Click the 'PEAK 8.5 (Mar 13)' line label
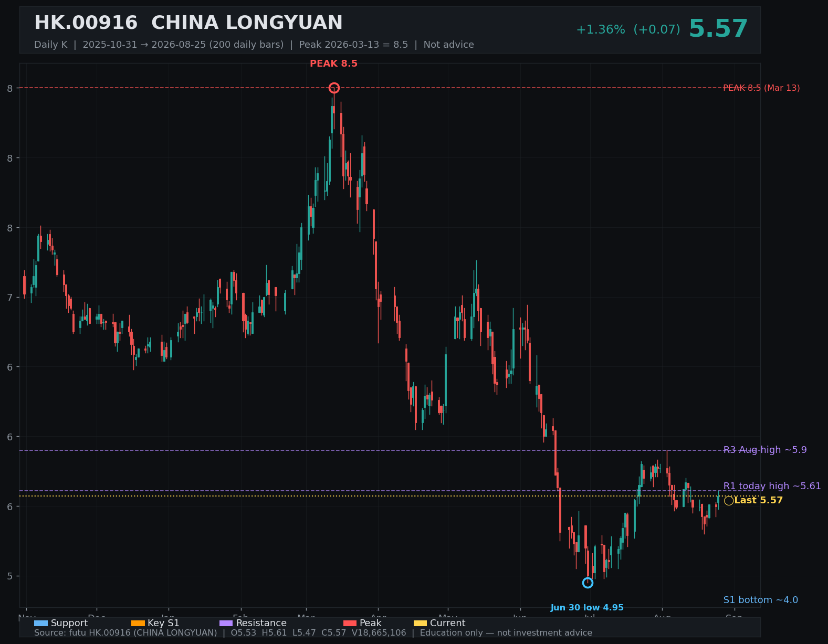Screen dimensions: 828x644 761,88
